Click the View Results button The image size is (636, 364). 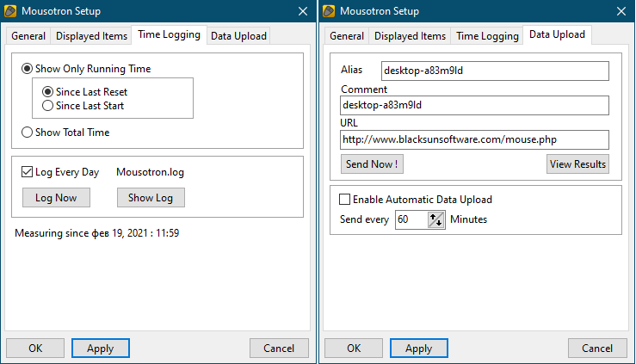coord(577,163)
